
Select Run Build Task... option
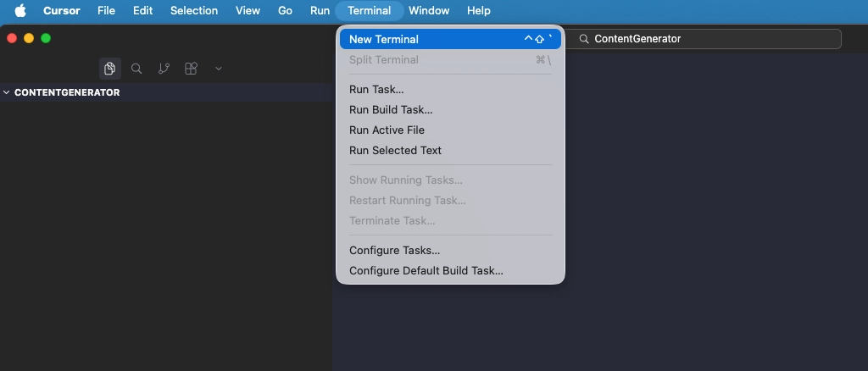point(391,109)
